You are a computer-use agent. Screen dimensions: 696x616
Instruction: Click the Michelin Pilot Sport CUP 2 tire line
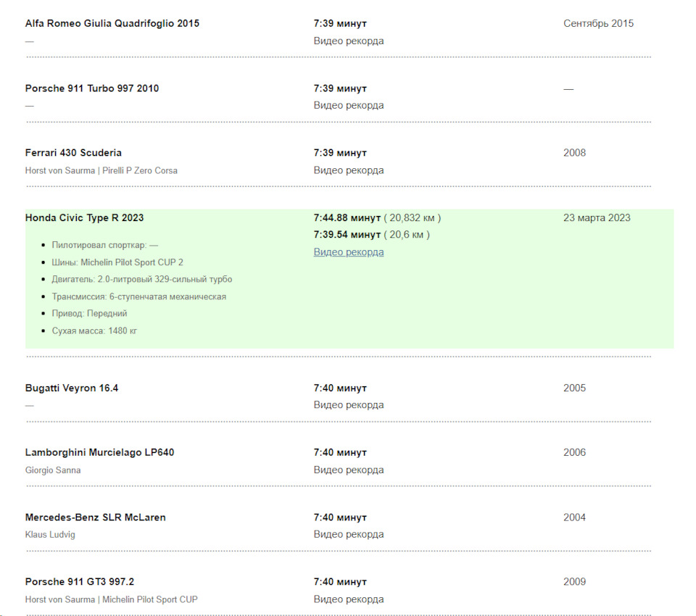coord(117,262)
